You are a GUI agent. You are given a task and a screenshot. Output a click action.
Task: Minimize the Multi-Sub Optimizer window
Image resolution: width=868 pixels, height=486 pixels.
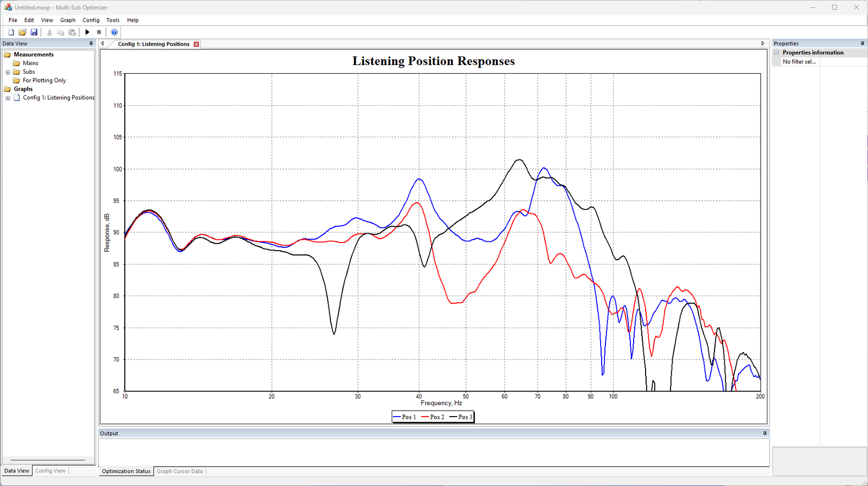813,8
